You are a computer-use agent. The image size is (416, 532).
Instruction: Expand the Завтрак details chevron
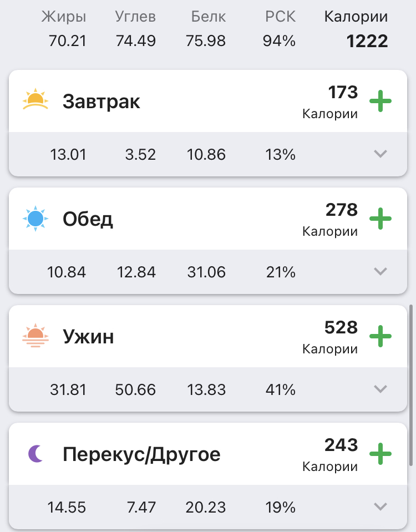(381, 154)
